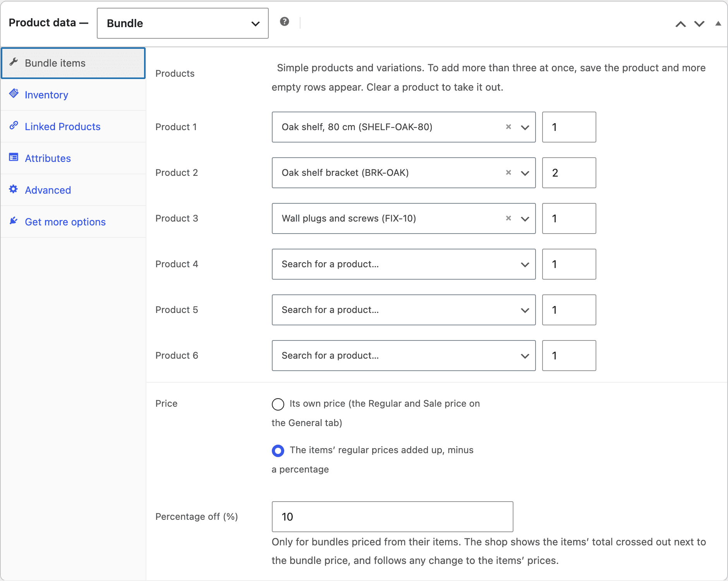Open the Bundle product type dropdown
728x581 pixels.
click(183, 23)
